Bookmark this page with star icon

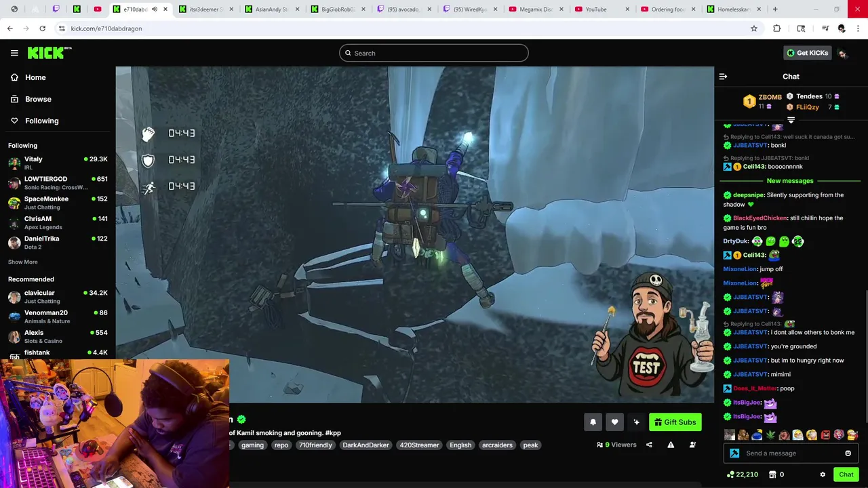(x=753, y=28)
